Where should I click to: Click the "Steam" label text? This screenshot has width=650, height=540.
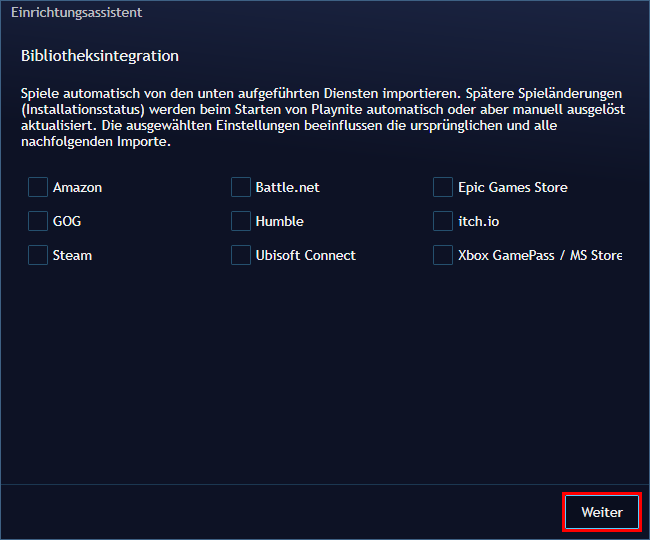coord(72,256)
